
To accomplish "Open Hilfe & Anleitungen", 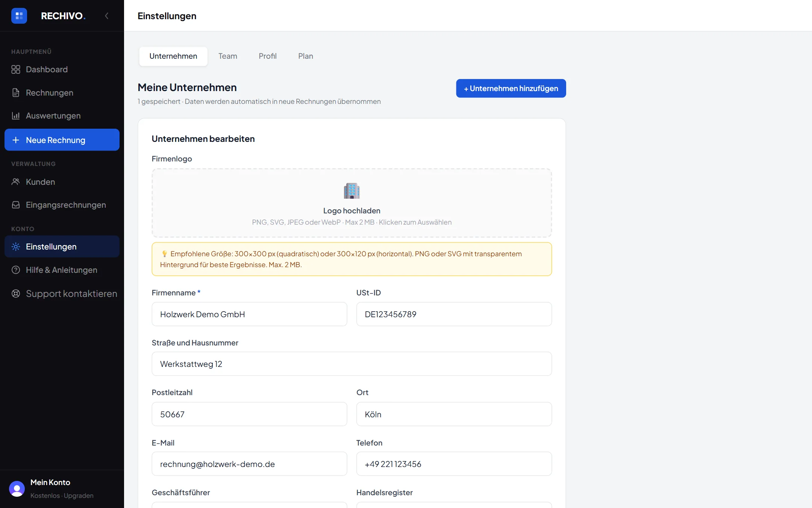I will pos(62,270).
